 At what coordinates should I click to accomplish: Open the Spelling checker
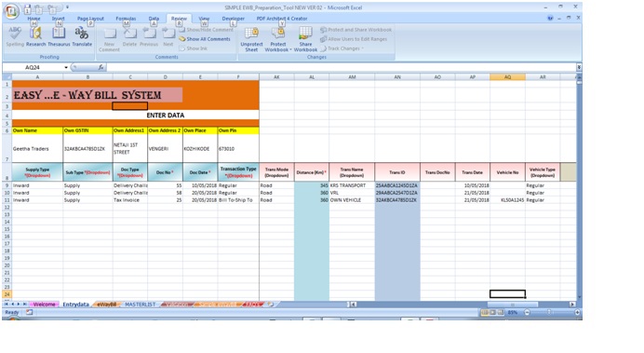coord(15,36)
